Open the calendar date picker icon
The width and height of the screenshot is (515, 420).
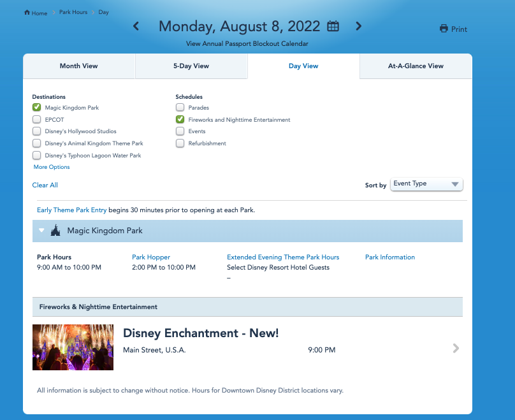point(333,26)
